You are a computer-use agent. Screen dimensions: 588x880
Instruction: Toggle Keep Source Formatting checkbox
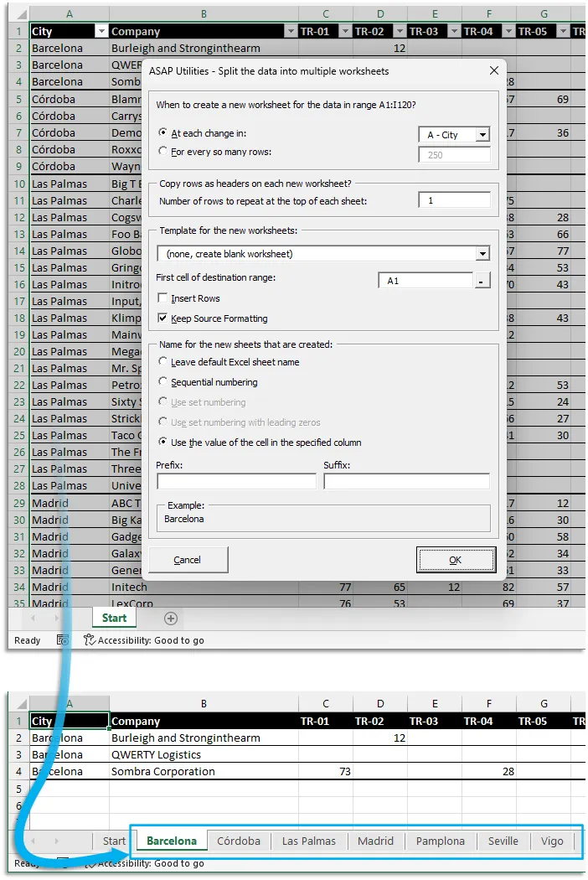click(162, 318)
